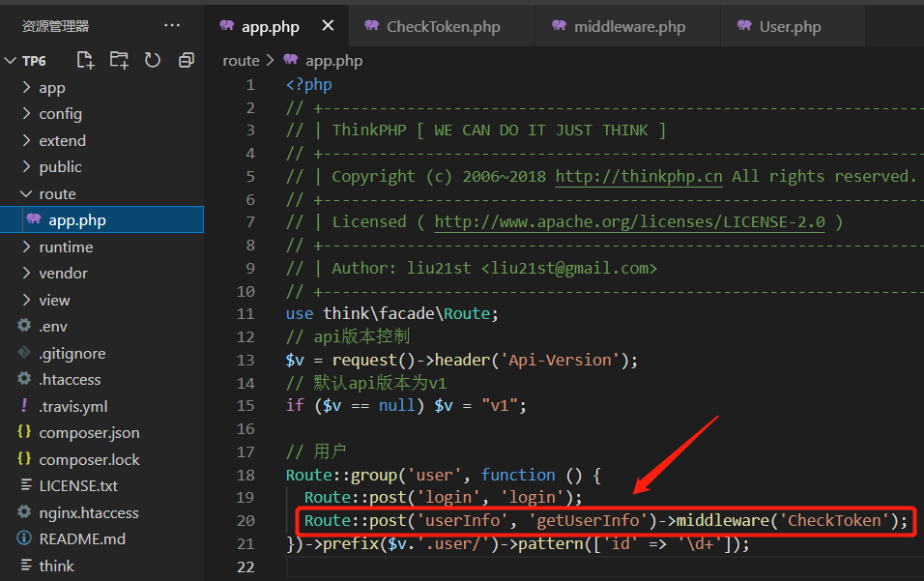The height and width of the screenshot is (581, 924).
Task: Open the .gitignore file
Action: (72, 353)
